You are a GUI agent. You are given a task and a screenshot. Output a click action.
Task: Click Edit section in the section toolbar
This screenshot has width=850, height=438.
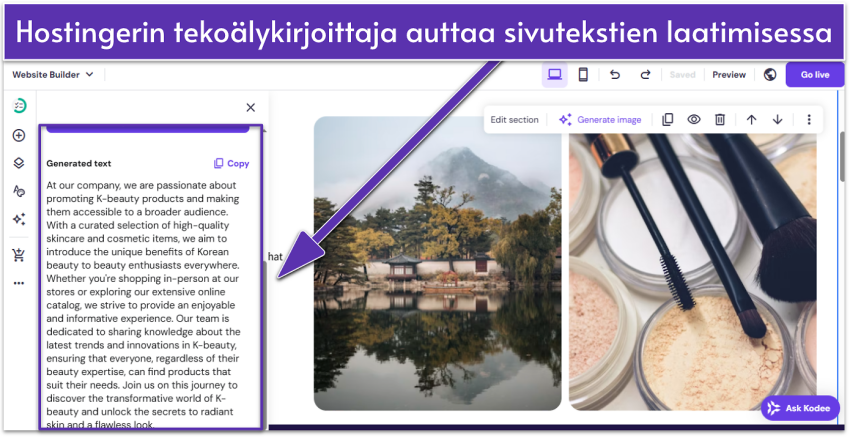tap(514, 120)
